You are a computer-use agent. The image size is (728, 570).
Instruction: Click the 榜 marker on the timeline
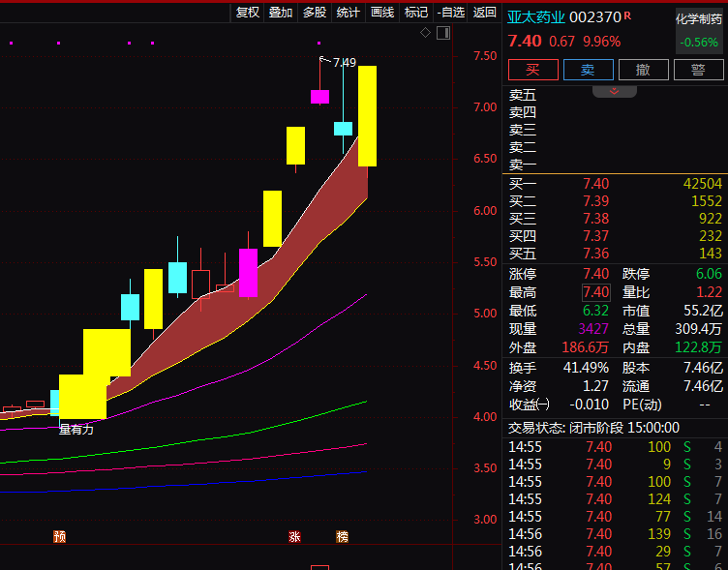coord(342,536)
